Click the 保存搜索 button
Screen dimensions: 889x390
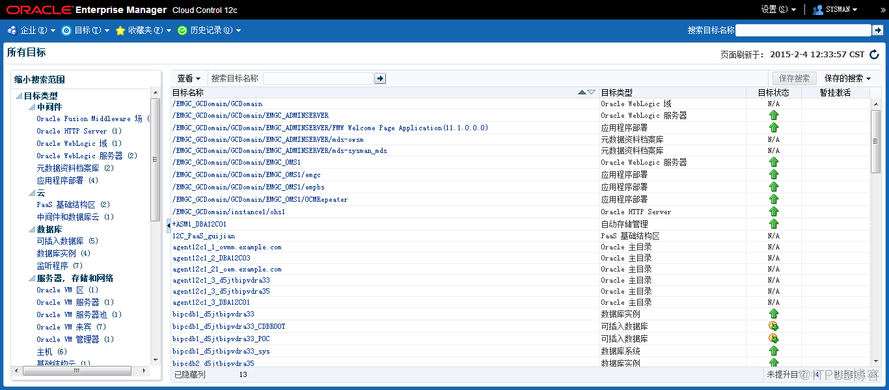pos(794,79)
